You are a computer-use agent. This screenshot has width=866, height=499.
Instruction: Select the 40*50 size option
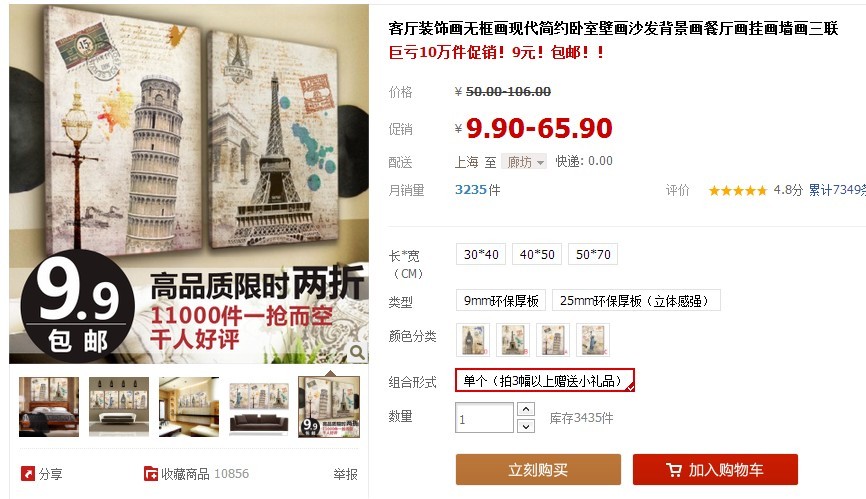[x=537, y=254]
